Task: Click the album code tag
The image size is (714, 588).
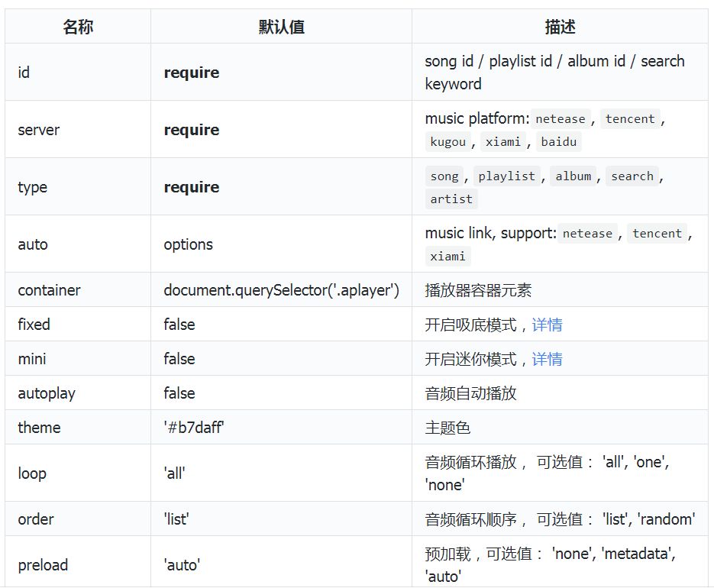Action: [573, 176]
